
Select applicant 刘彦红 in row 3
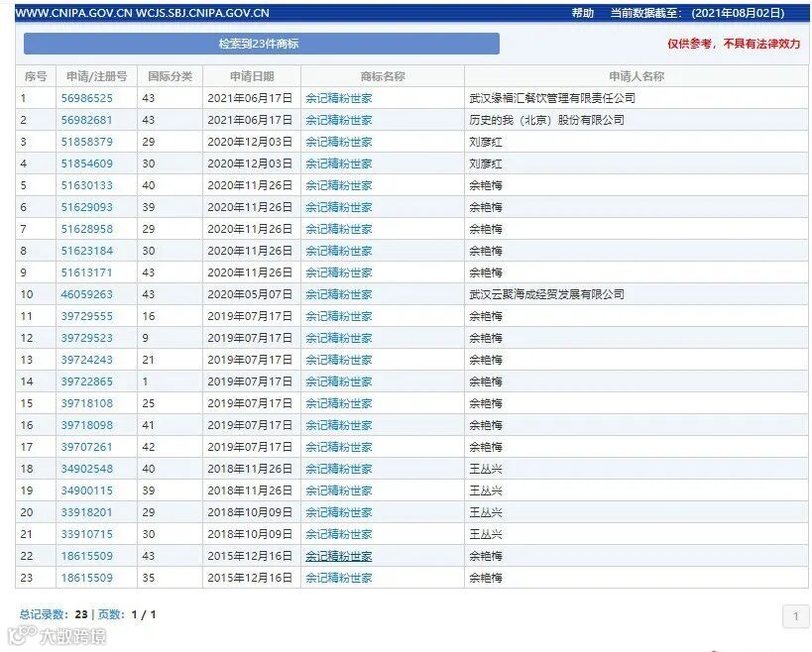[x=486, y=142]
